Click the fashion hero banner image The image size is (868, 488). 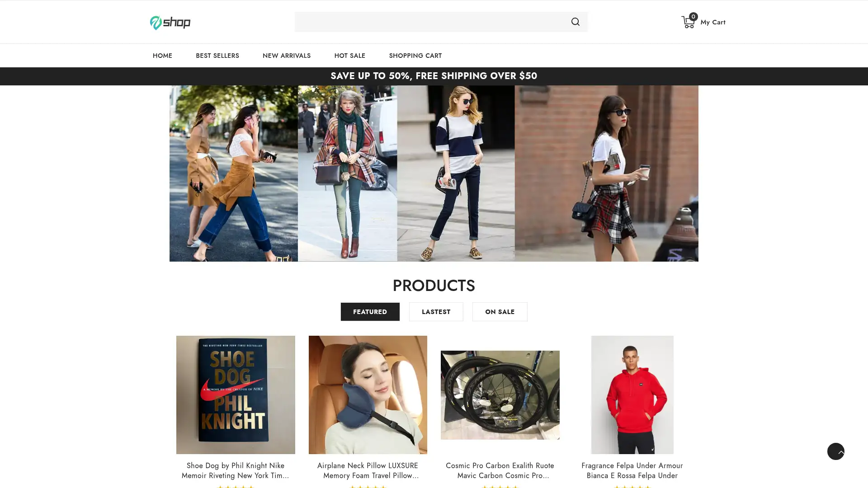[434, 173]
